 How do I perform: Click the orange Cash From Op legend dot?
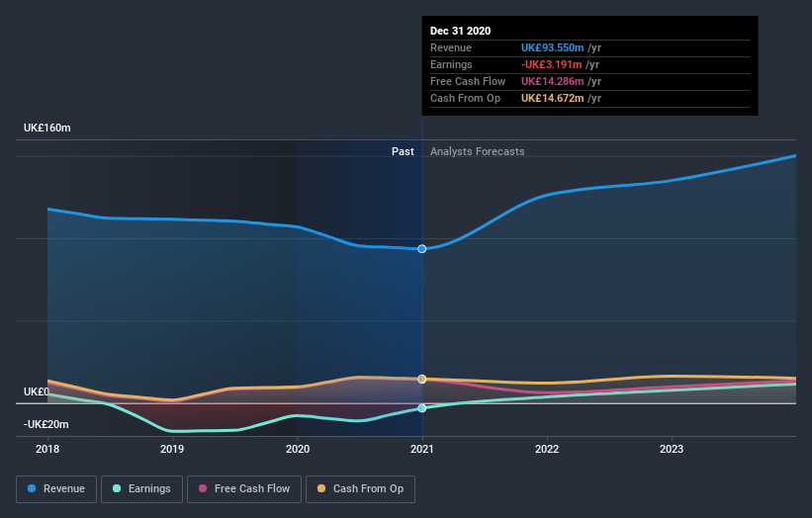tap(321, 488)
